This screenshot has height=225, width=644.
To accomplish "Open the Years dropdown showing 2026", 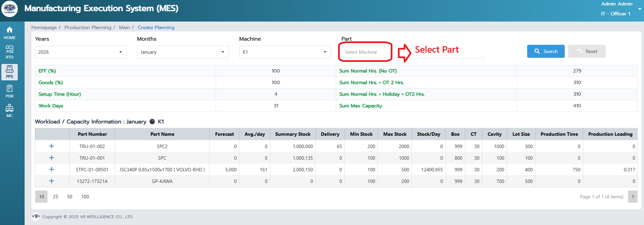I will point(81,52).
